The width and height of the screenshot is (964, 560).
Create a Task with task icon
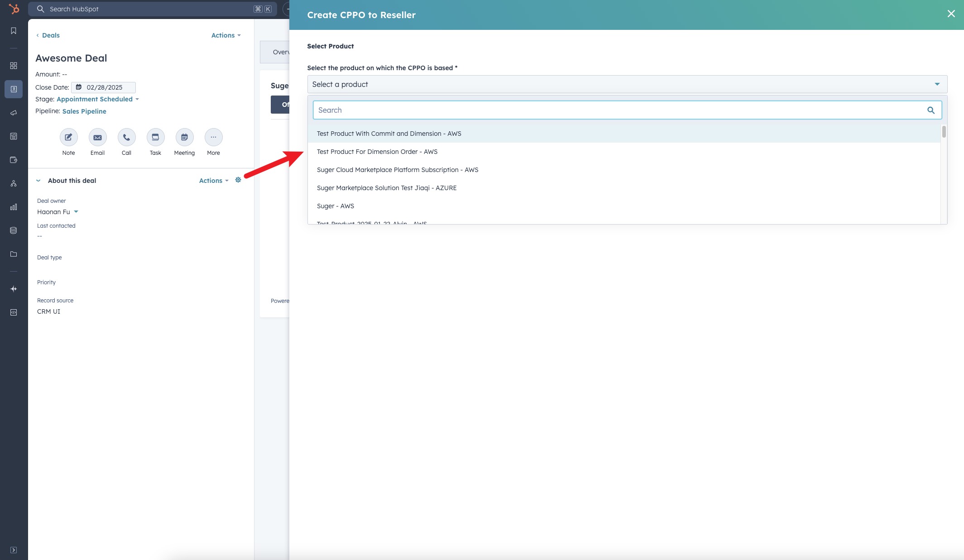point(155,137)
